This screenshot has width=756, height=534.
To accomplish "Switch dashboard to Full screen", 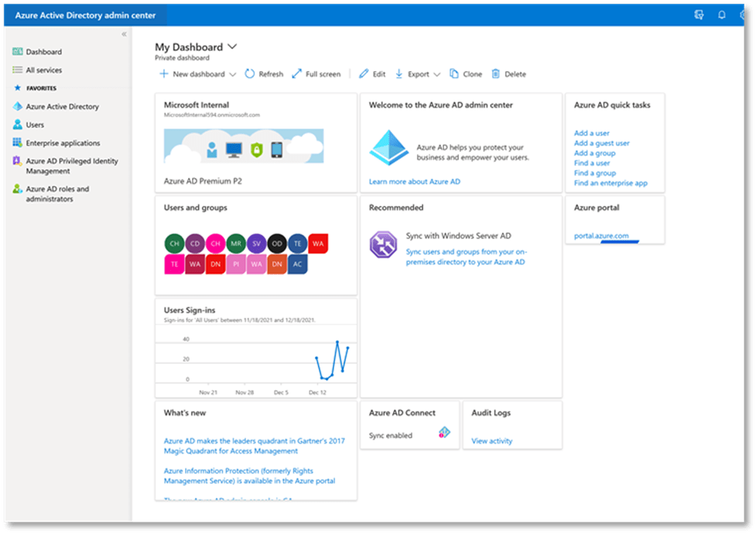I will click(316, 74).
